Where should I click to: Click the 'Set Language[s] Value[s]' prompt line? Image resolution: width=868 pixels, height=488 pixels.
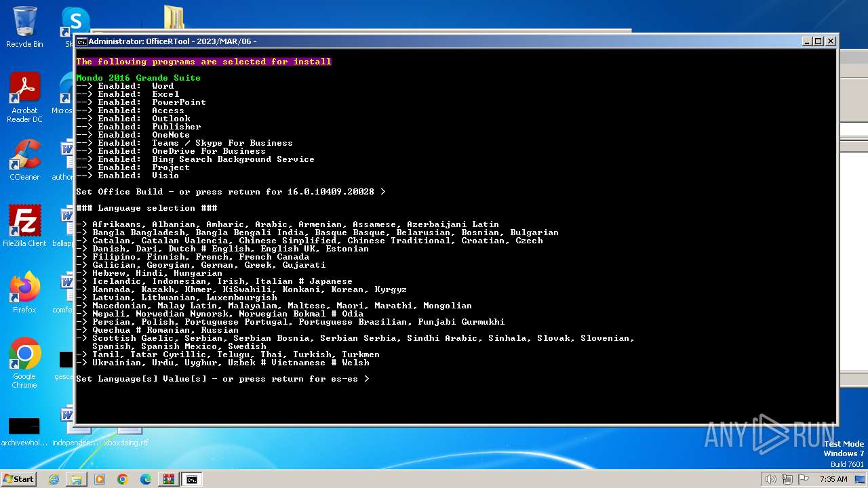(x=222, y=379)
